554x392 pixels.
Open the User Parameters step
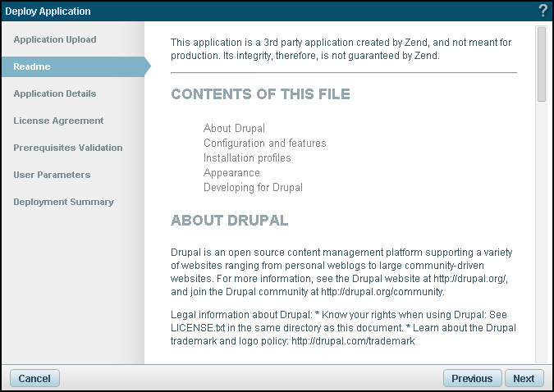(x=52, y=175)
